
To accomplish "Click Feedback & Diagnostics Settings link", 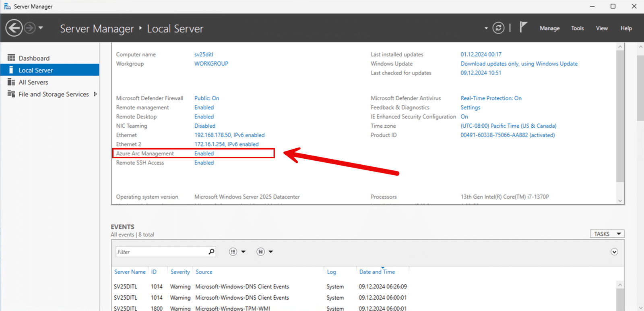I will 471,108.
